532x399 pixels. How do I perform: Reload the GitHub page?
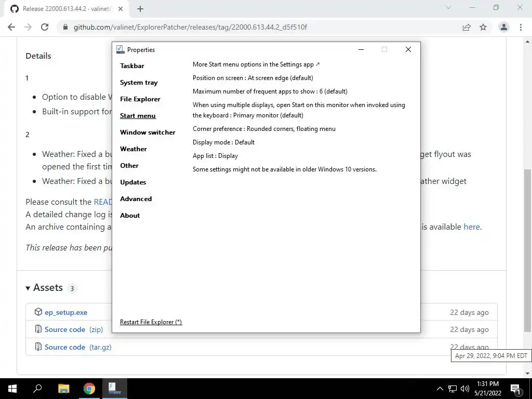click(45, 27)
